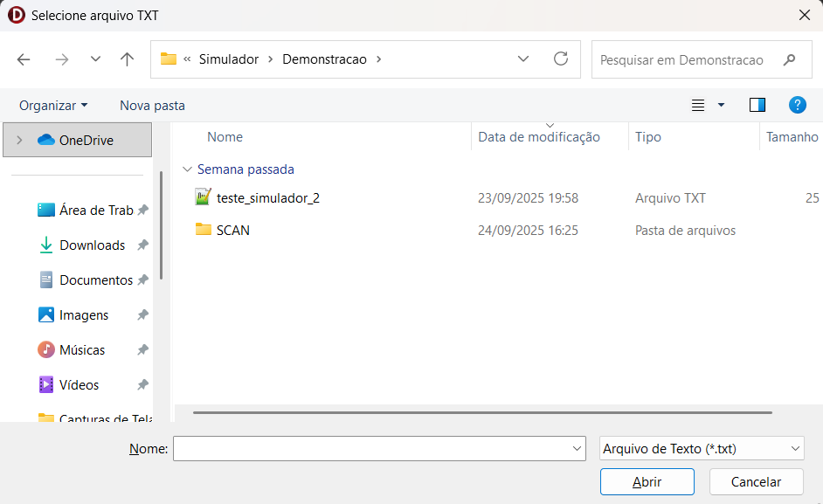Refresh the Demonstracao folder

click(x=561, y=59)
